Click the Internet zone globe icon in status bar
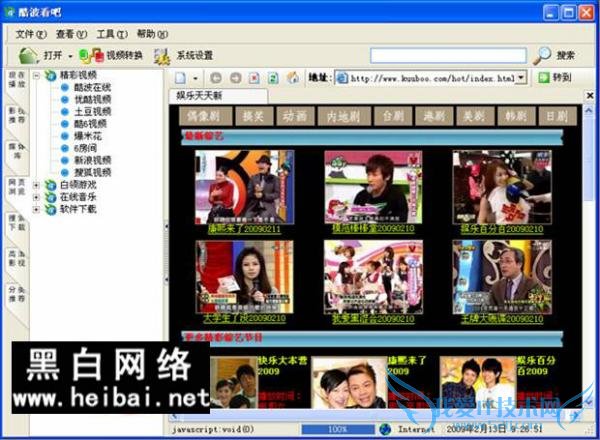This screenshot has height=440, width=600. click(x=385, y=429)
